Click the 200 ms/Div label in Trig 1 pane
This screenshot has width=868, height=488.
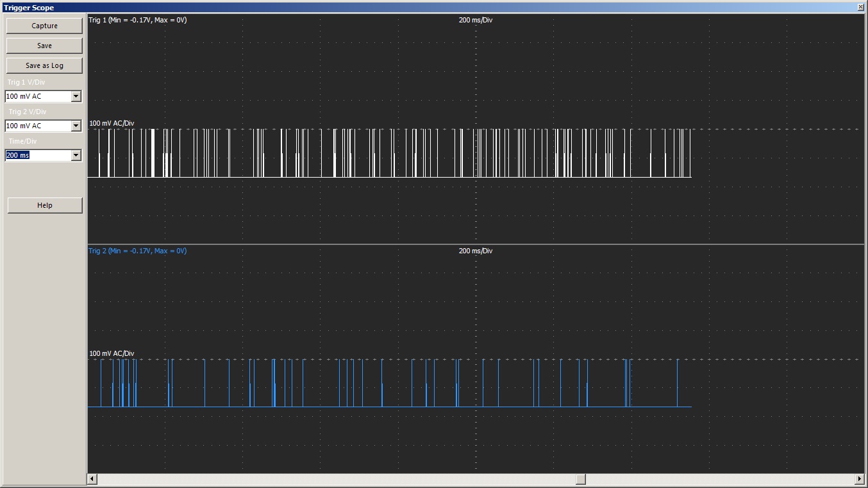[476, 20]
